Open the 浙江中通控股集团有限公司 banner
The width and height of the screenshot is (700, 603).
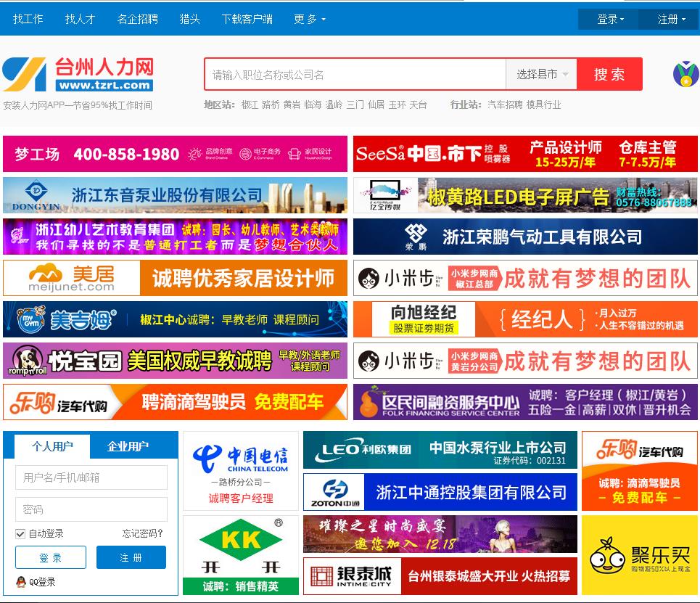(x=440, y=492)
